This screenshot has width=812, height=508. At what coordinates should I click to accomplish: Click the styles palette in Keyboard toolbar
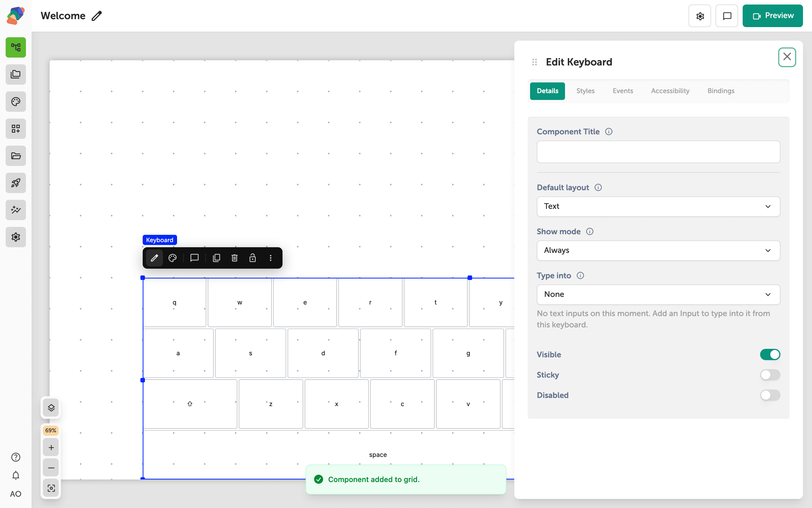(173, 258)
